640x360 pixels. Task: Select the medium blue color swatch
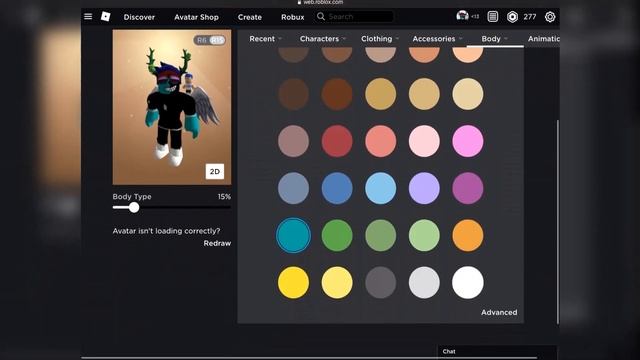(x=337, y=188)
